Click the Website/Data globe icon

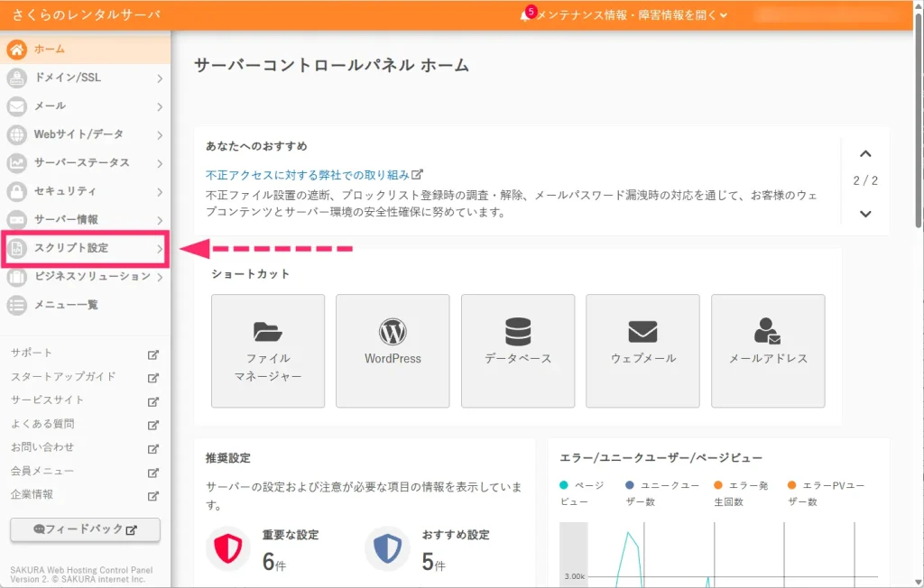point(16,134)
